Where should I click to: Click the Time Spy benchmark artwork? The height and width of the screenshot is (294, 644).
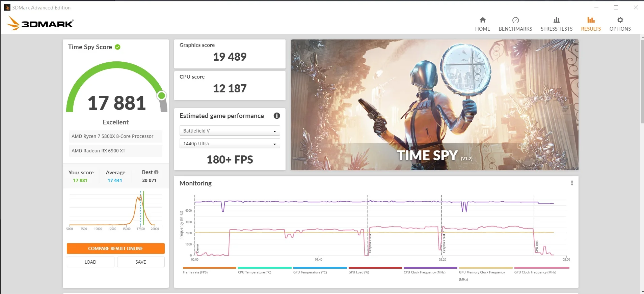435,105
